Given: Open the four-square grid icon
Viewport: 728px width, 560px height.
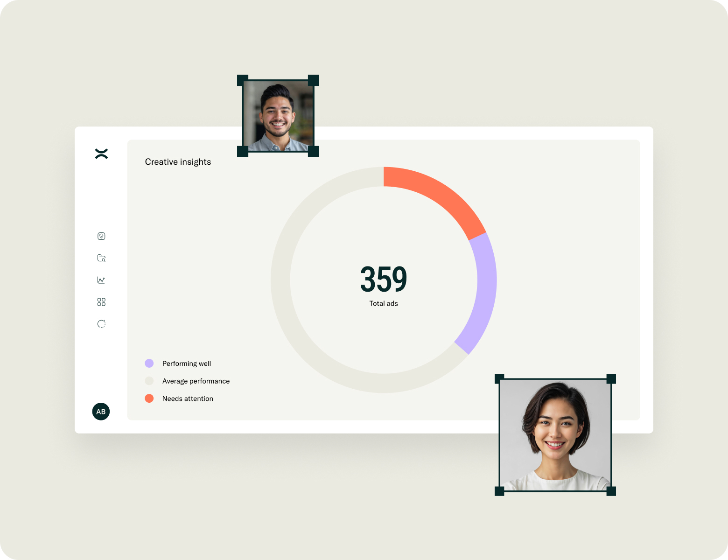Looking at the screenshot, I should coord(101,302).
